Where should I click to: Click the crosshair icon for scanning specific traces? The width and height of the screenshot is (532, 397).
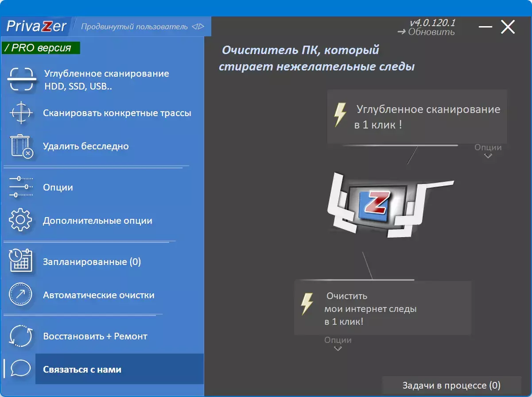(x=21, y=113)
